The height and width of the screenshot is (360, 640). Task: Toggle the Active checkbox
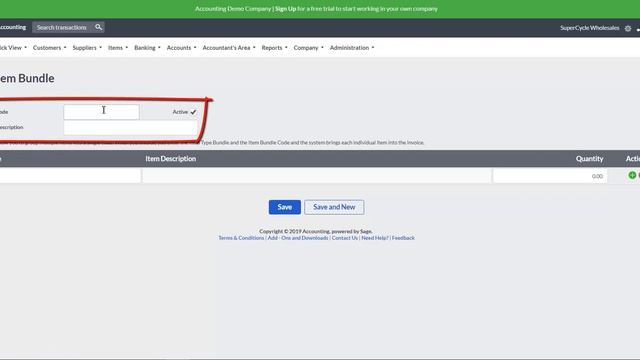(x=193, y=112)
